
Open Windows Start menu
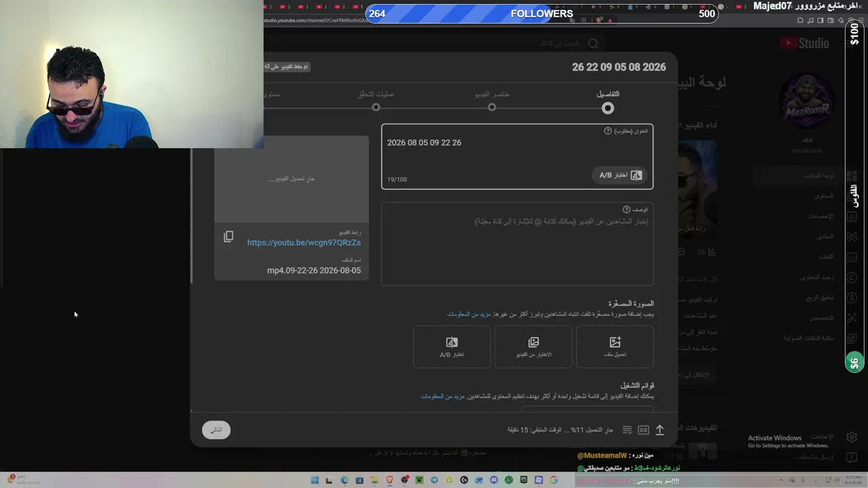315,481
